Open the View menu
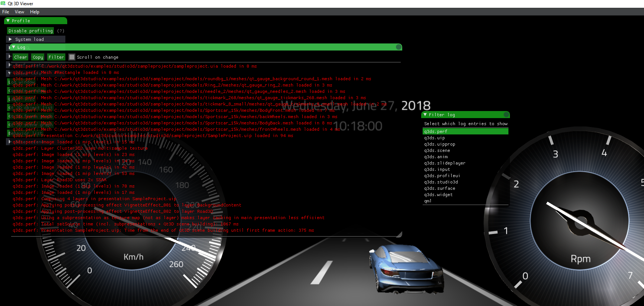Image resolution: width=644 pixels, height=306 pixels. [19, 12]
